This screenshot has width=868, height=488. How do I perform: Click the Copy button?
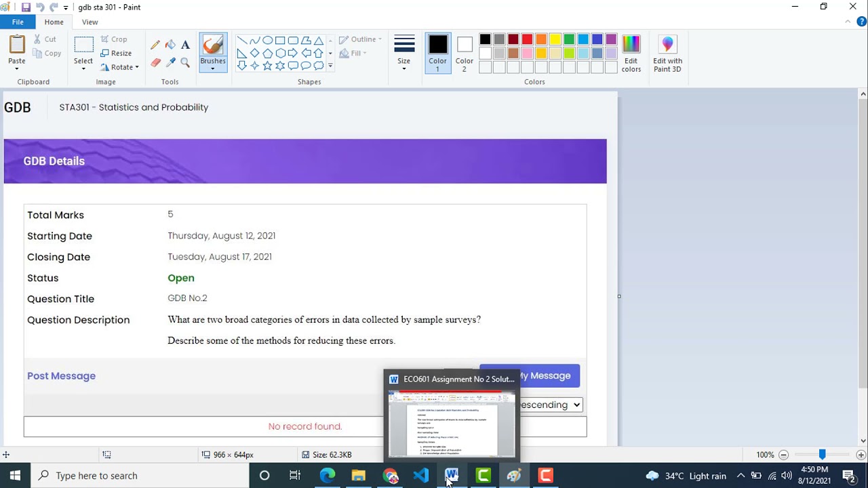click(47, 53)
